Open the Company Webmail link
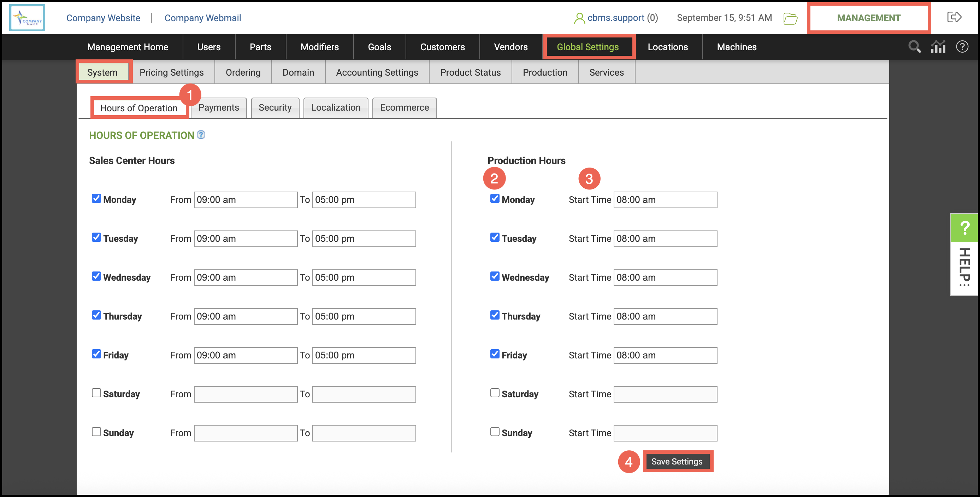This screenshot has height=497, width=980. 202,18
